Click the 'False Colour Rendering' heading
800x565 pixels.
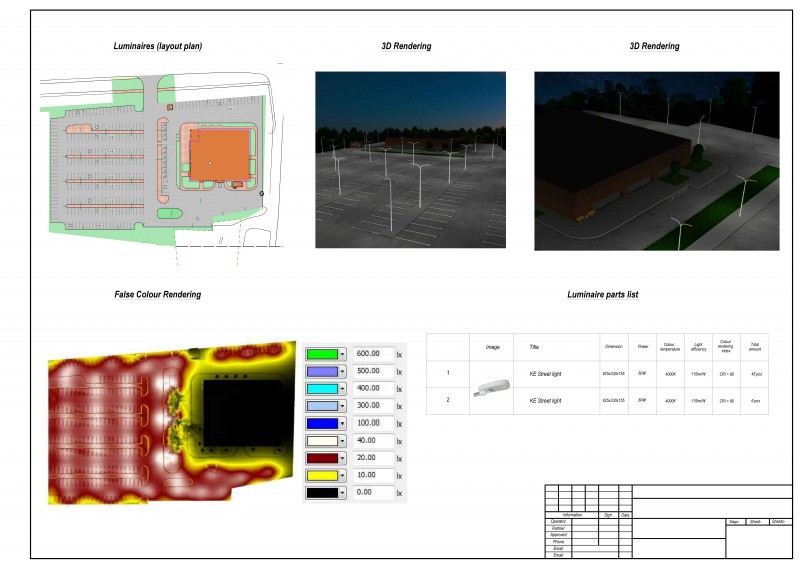pyautogui.click(x=158, y=294)
